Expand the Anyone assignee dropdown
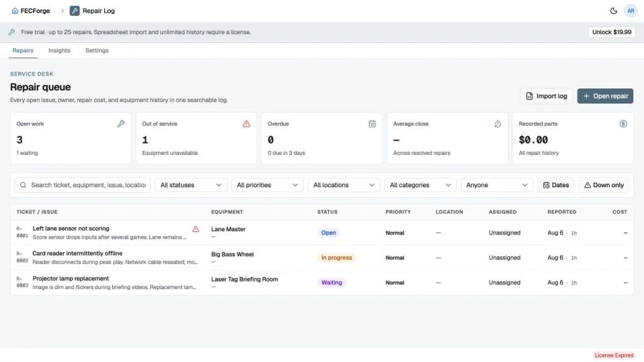This screenshot has height=362, width=644. click(496, 185)
